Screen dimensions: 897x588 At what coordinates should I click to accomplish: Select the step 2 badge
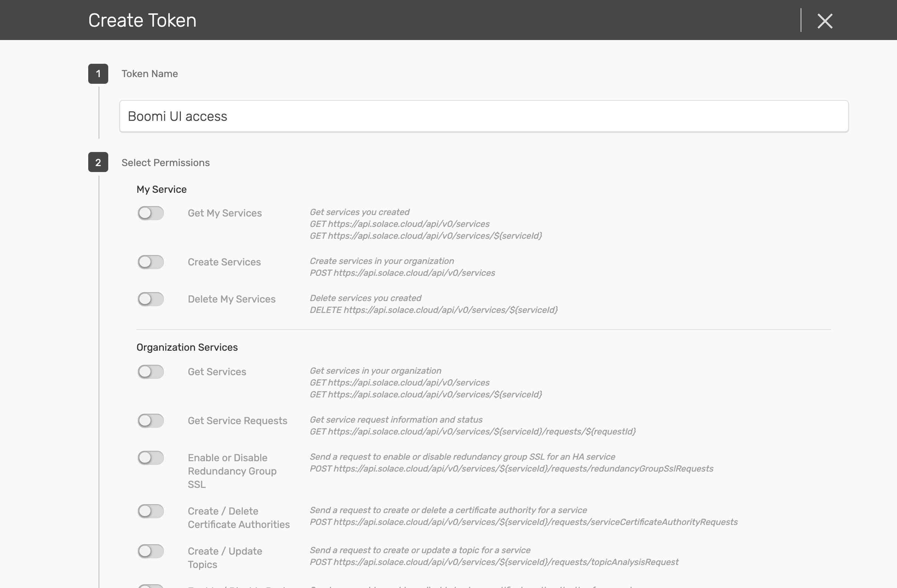(x=98, y=162)
